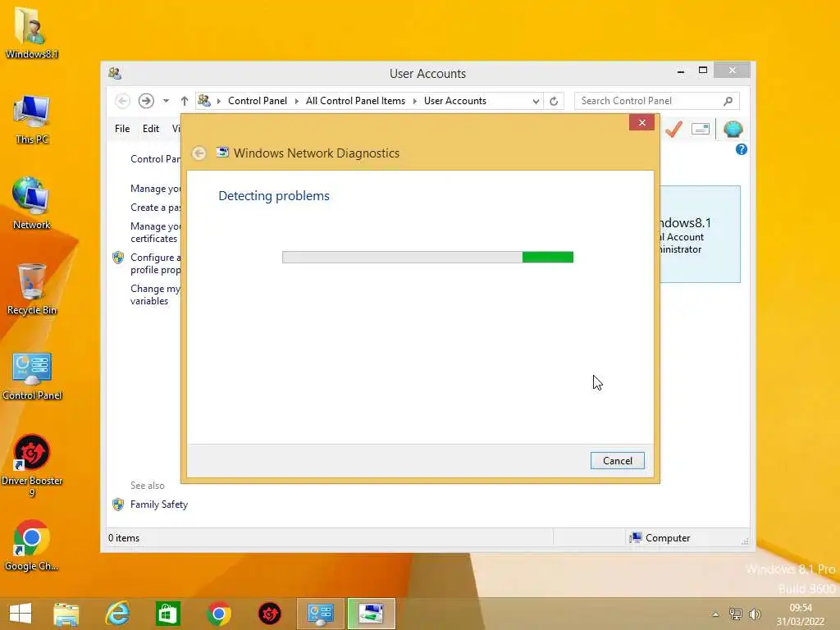This screenshot has height=630, width=840.
Task: Expand root breadcrumb arrow in address bar
Action: [x=218, y=101]
